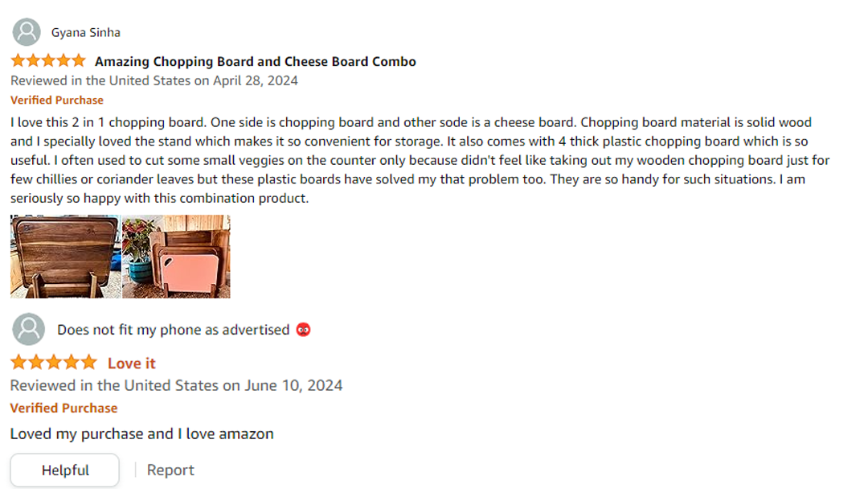868x489 pixels.
Task: Click 'Loved my purchase and I love amazon' text
Action: pos(141,434)
